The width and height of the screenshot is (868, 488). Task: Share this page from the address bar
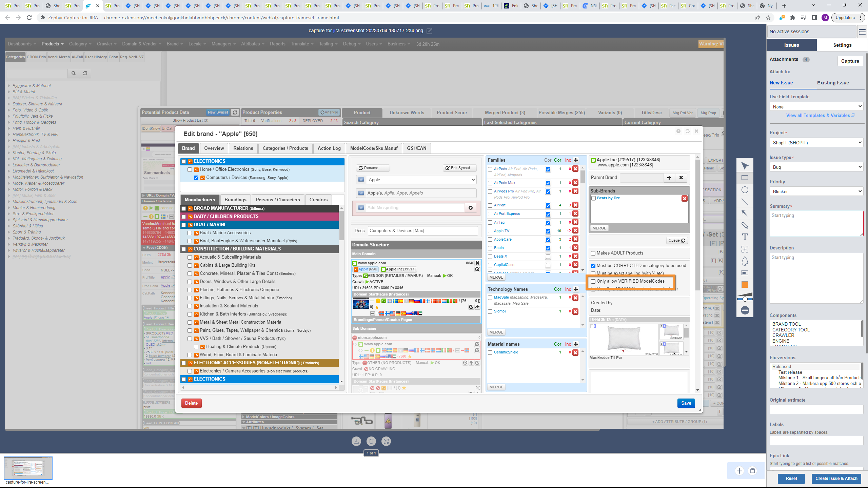pyautogui.click(x=757, y=18)
